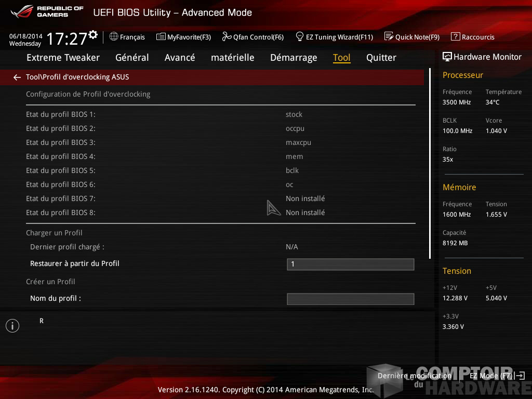Select the Nom du profil label
The image size is (532, 399).
(56, 299)
